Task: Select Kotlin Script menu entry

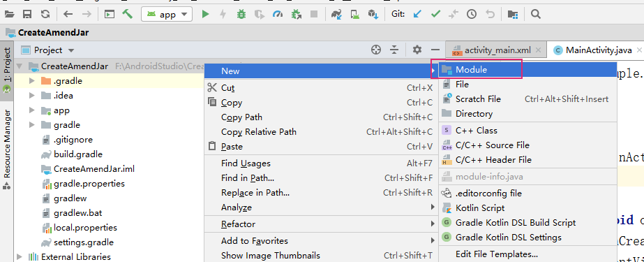Action: coord(527,208)
